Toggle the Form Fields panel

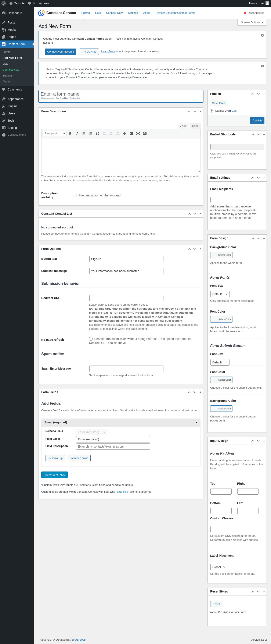(200, 392)
